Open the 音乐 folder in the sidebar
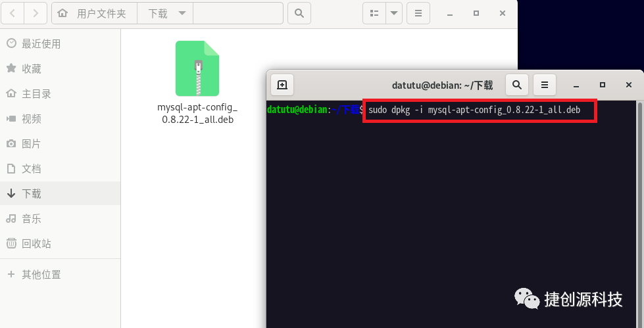644x328 pixels. point(61,219)
